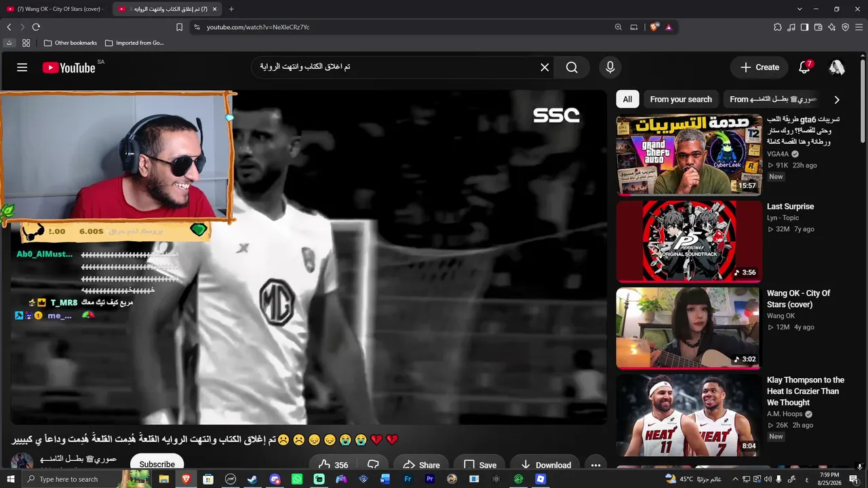The image size is (868, 488).
Task: Open the account avatar menu
Action: (837, 67)
